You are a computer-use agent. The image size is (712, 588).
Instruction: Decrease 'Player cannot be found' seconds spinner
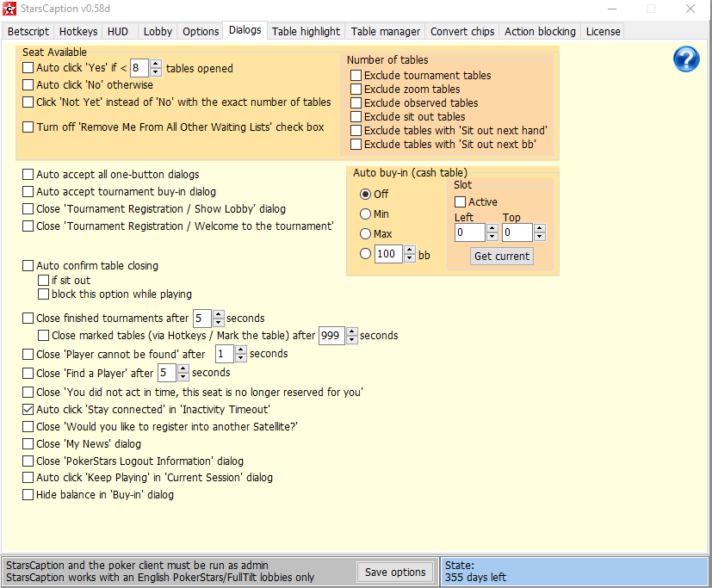pyautogui.click(x=241, y=358)
